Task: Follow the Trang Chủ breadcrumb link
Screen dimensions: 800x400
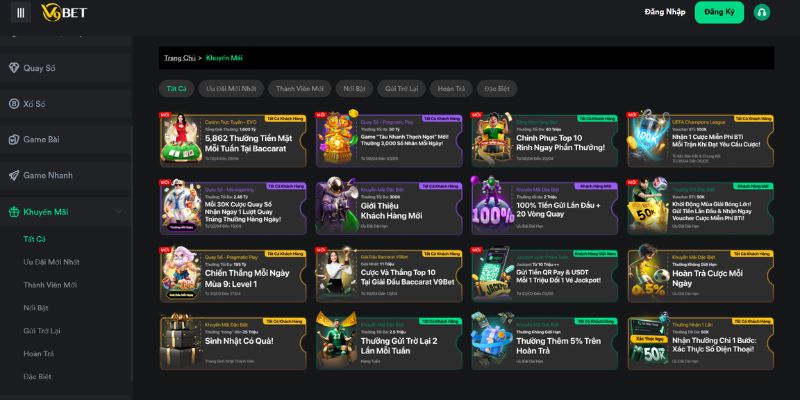Action: [x=180, y=58]
